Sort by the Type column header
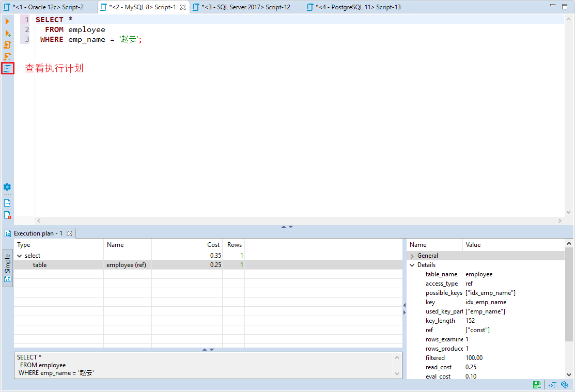The height and width of the screenshot is (392, 575). pyautogui.click(x=59, y=245)
